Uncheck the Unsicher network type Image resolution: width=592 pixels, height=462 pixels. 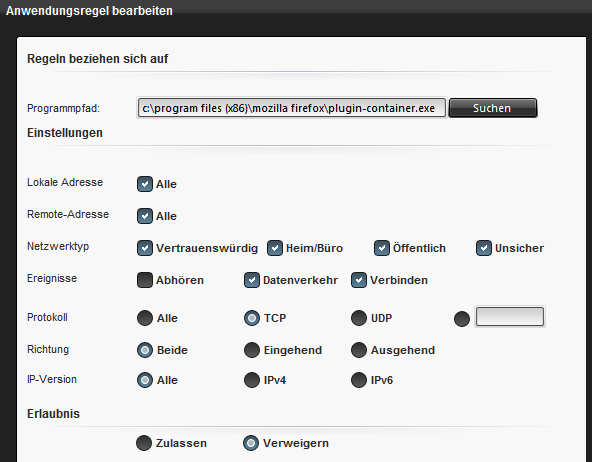coord(484,248)
